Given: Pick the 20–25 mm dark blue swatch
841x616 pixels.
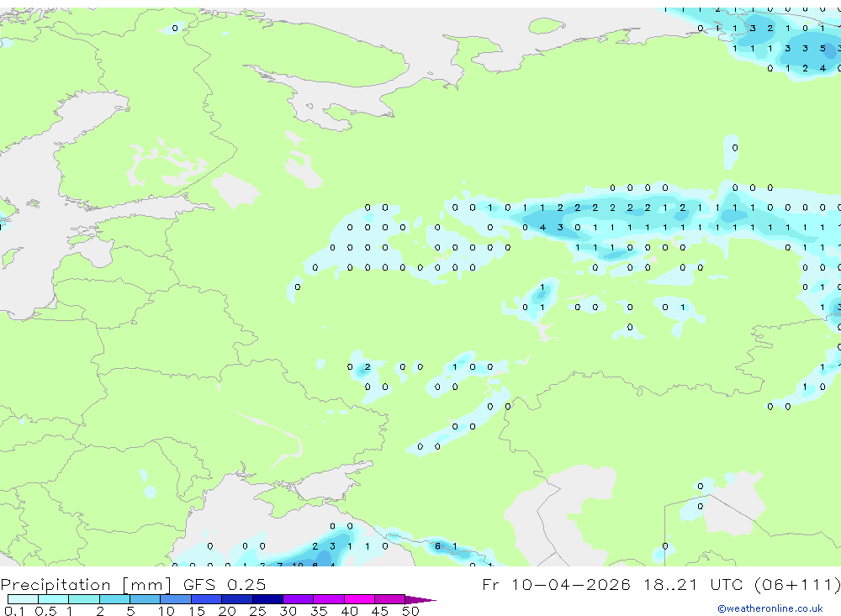Looking at the screenshot, I should (237, 599).
